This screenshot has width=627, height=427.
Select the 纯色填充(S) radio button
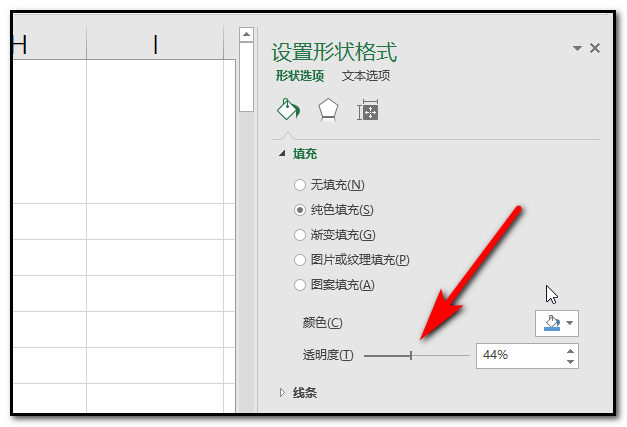[300, 210]
